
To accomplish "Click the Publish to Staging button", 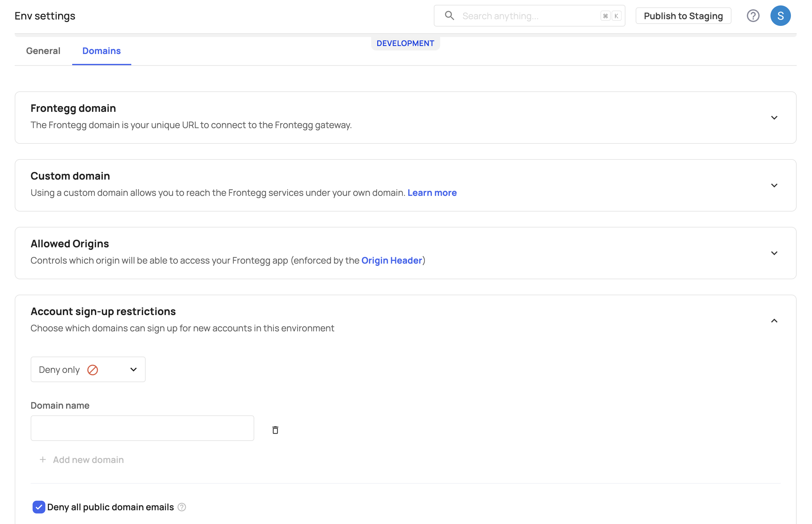I will [x=683, y=16].
